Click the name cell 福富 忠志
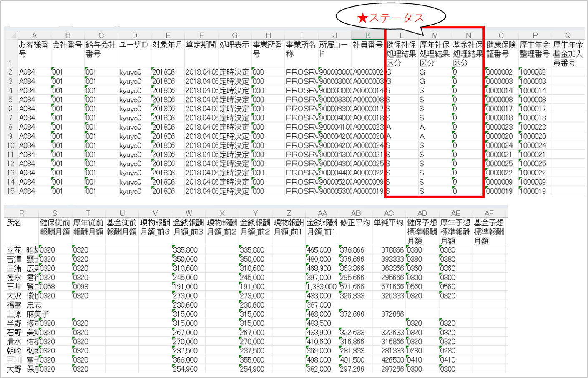Screen dimensions: 588x378 [22, 305]
